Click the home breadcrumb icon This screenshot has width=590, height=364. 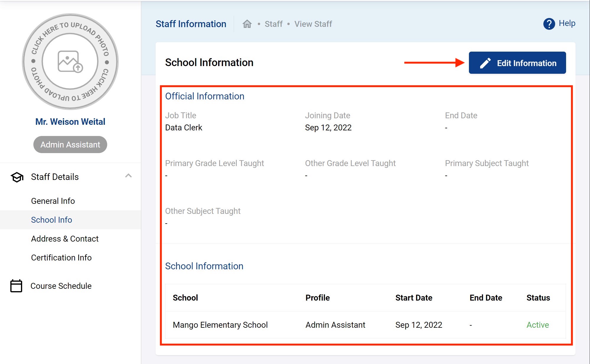(x=247, y=24)
